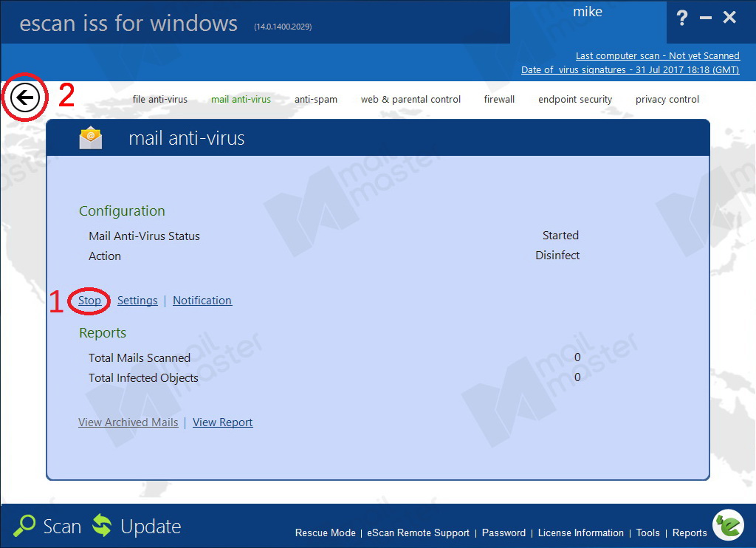Switch to endpoint security tab
756x548 pixels.
coord(575,100)
